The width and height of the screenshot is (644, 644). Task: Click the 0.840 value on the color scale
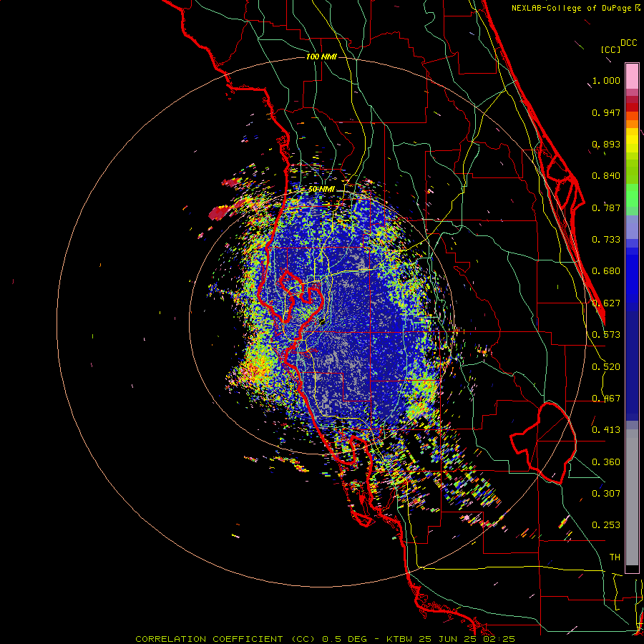click(x=606, y=176)
